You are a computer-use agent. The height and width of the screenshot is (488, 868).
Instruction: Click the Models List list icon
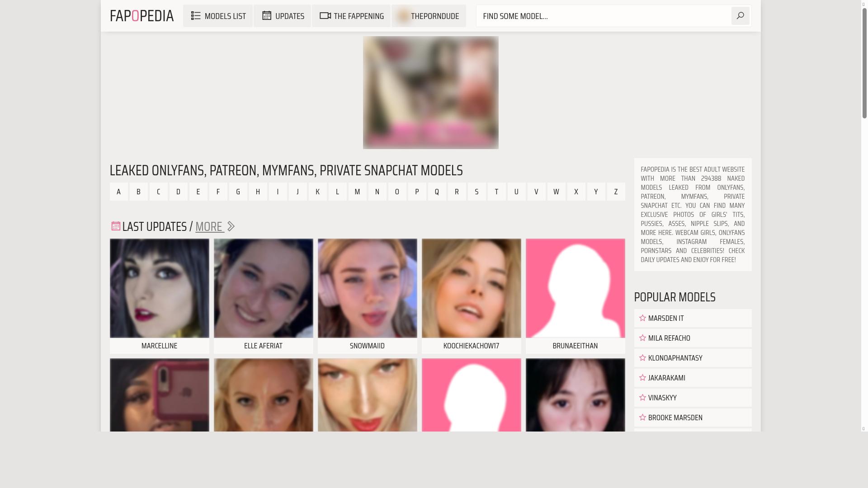(x=196, y=16)
